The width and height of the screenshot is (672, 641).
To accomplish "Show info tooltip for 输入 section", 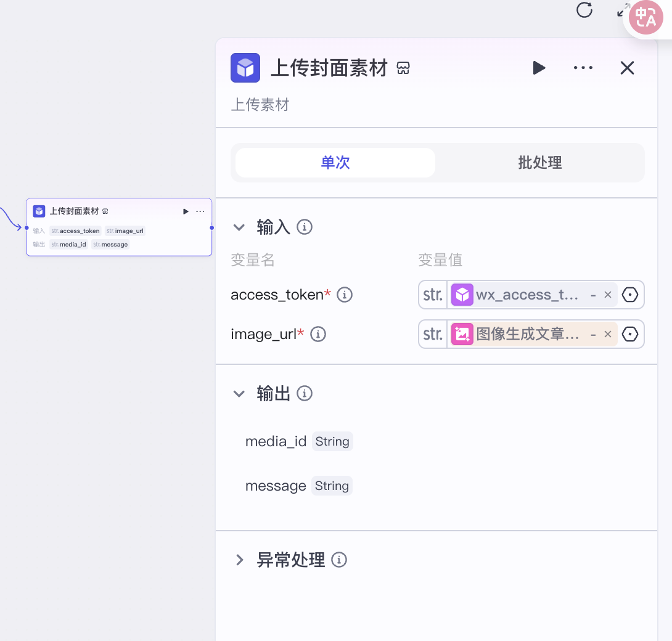I will click(305, 227).
